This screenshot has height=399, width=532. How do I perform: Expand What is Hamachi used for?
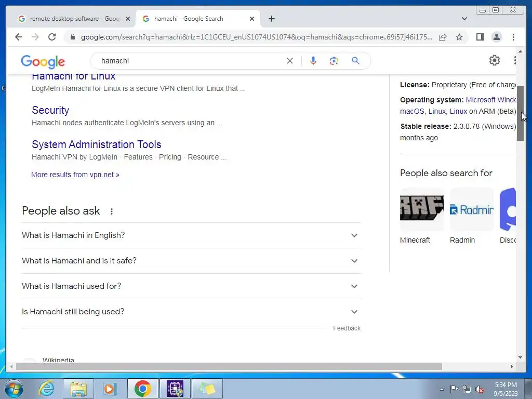coord(191,286)
